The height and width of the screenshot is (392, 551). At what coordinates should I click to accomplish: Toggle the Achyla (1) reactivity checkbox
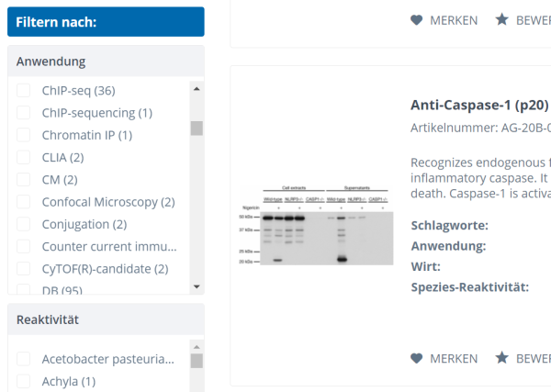coord(24,381)
